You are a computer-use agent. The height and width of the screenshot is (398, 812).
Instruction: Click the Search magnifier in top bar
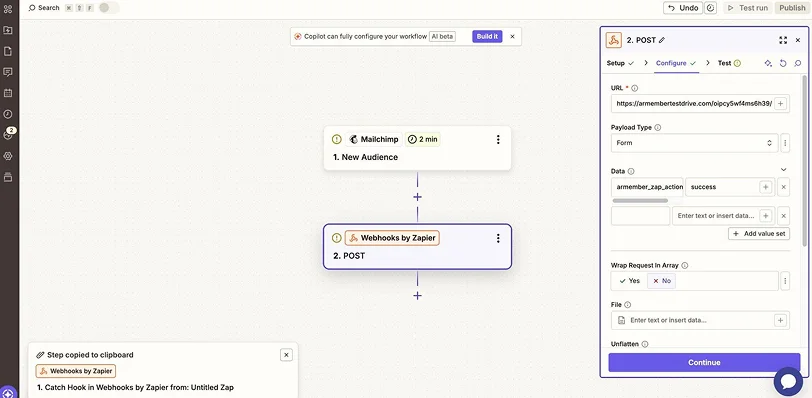32,8
